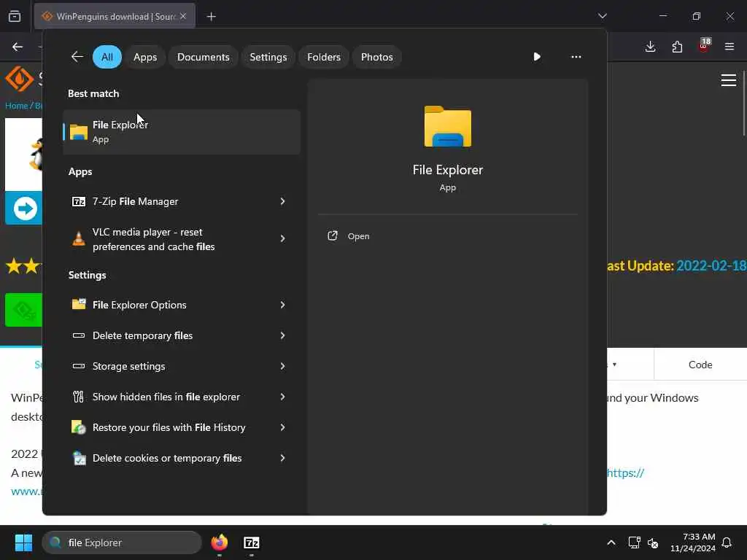Expand File Explorer Options chevron

click(282, 305)
